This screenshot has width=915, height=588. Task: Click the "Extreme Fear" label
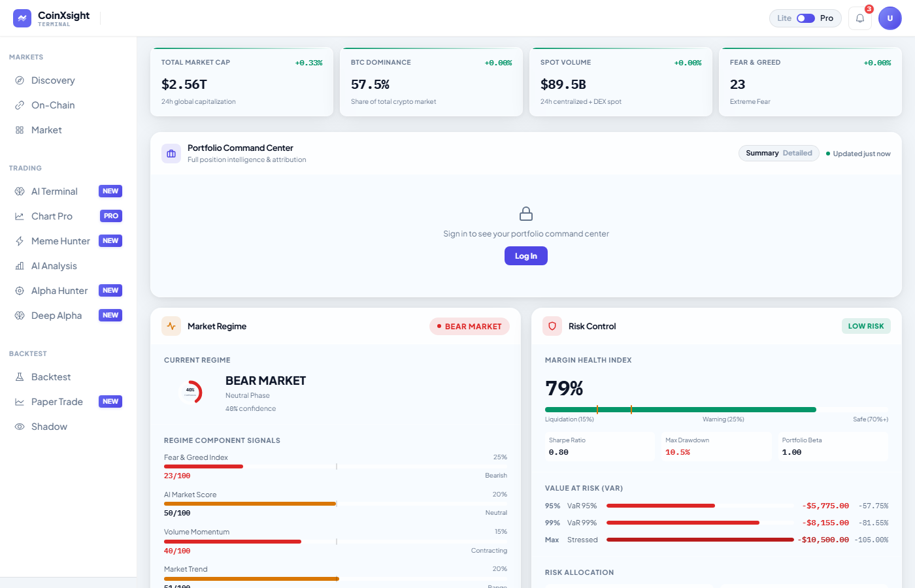pyautogui.click(x=750, y=101)
